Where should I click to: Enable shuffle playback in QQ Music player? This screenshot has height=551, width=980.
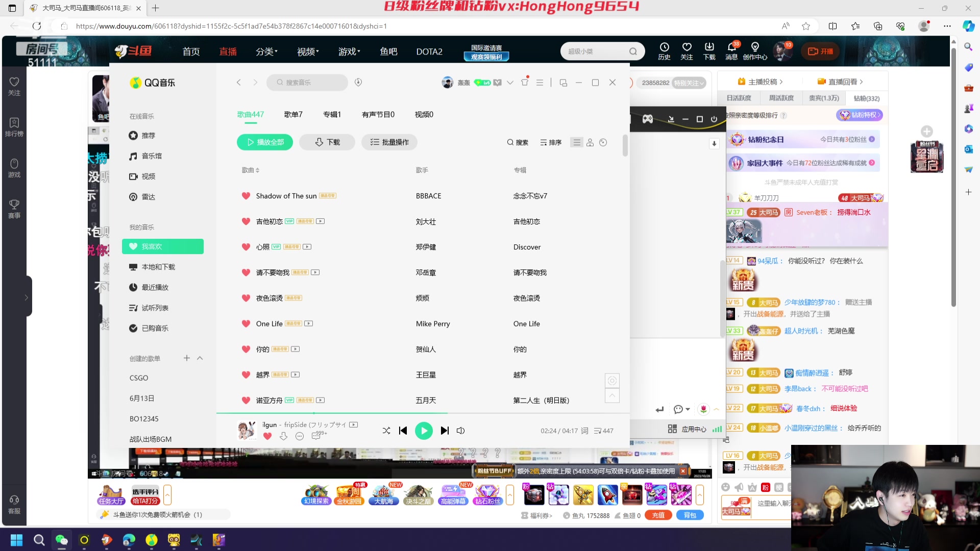386,431
